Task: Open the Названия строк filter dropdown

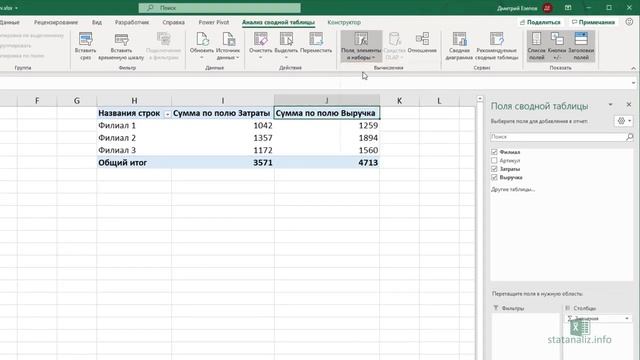Action: pyautogui.click(x=167, y=114)
